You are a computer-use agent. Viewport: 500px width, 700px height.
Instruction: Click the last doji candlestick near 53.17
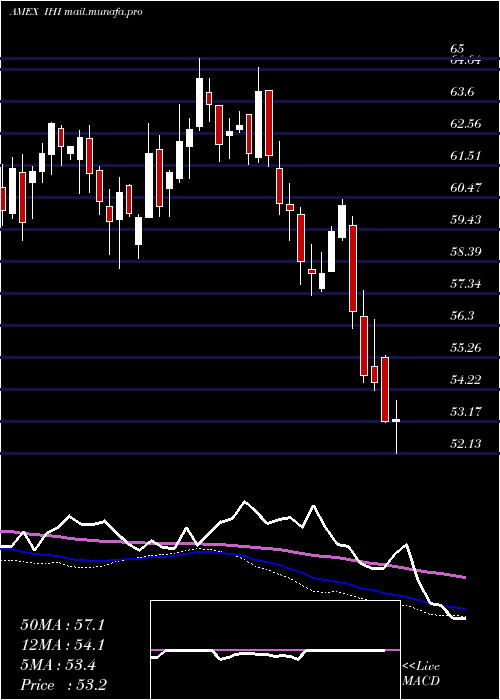point(396,427)
